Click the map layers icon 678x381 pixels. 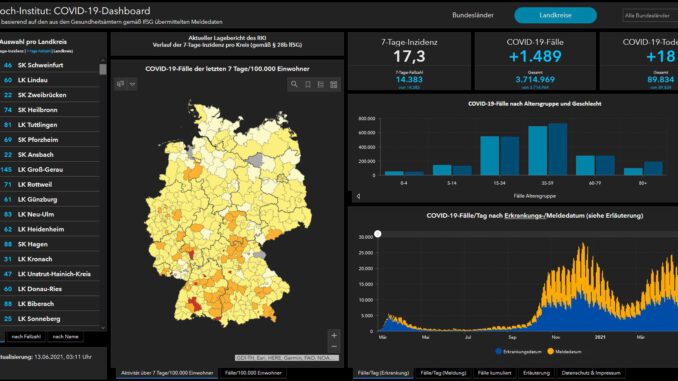point(121,84)
